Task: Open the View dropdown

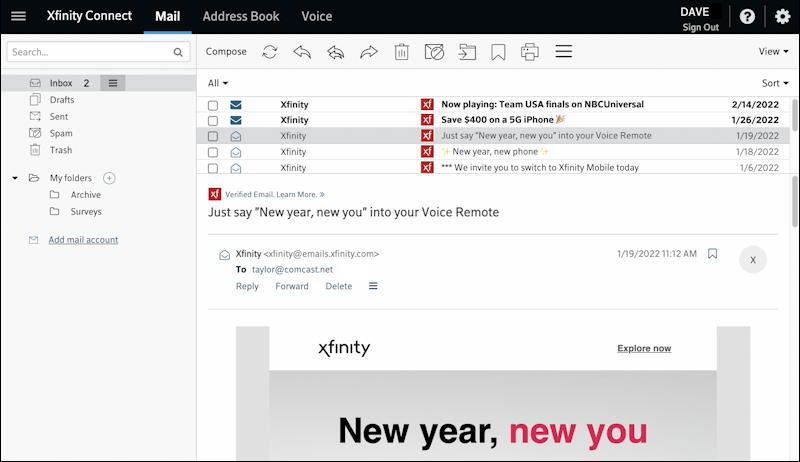Action: 773,52
